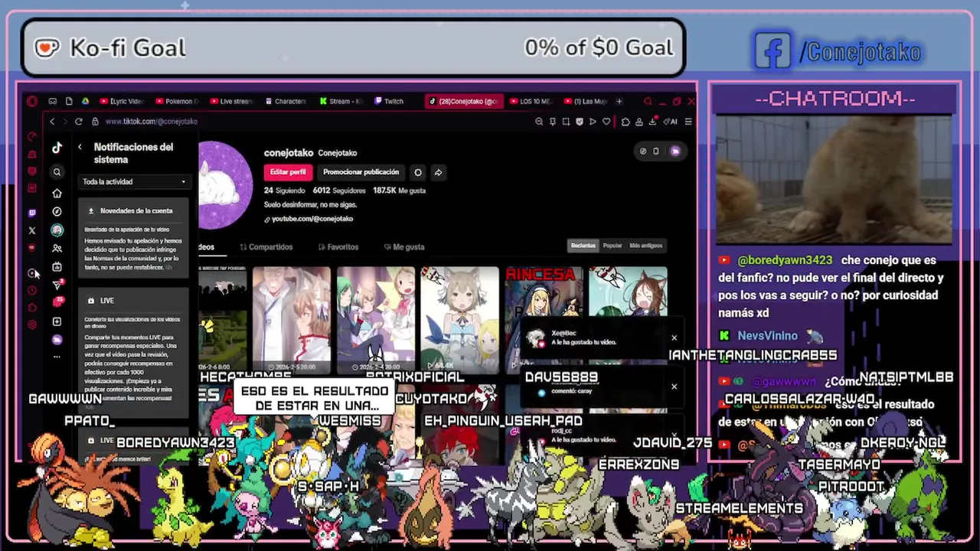The image size is (980, 551).
Task: Click the coin icon in TikTok top-right pill
Action: tap(643, 152)
